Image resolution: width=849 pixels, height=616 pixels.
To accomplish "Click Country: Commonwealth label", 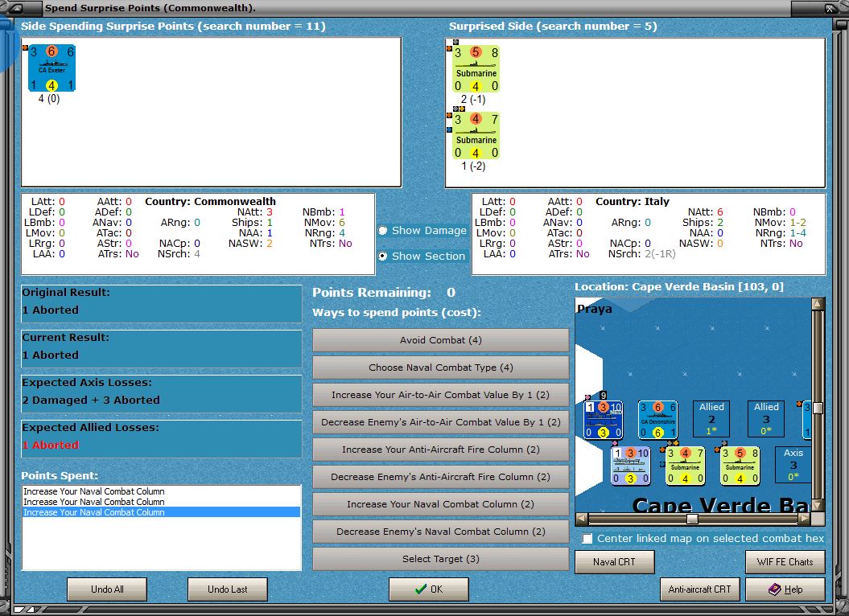I will (x=210, y=201).
